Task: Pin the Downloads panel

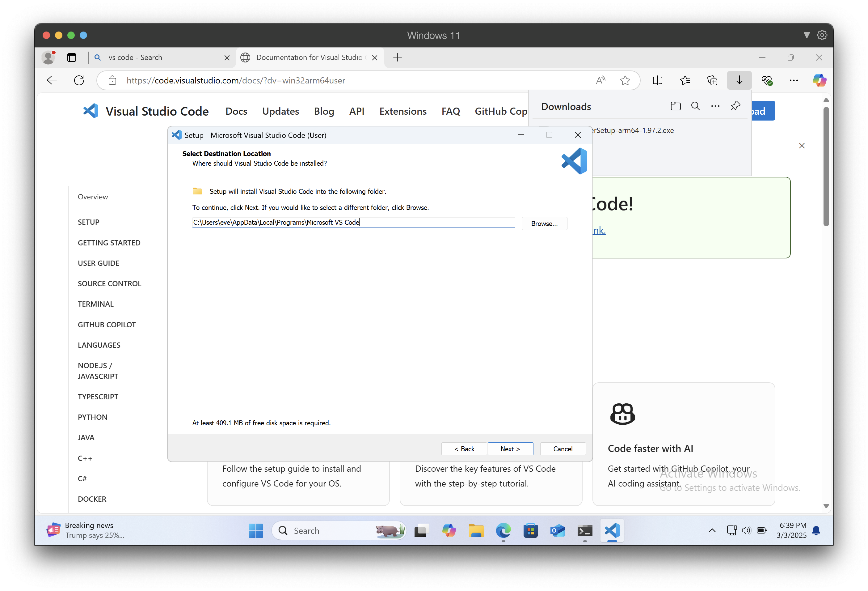Action: click(735, 106)
